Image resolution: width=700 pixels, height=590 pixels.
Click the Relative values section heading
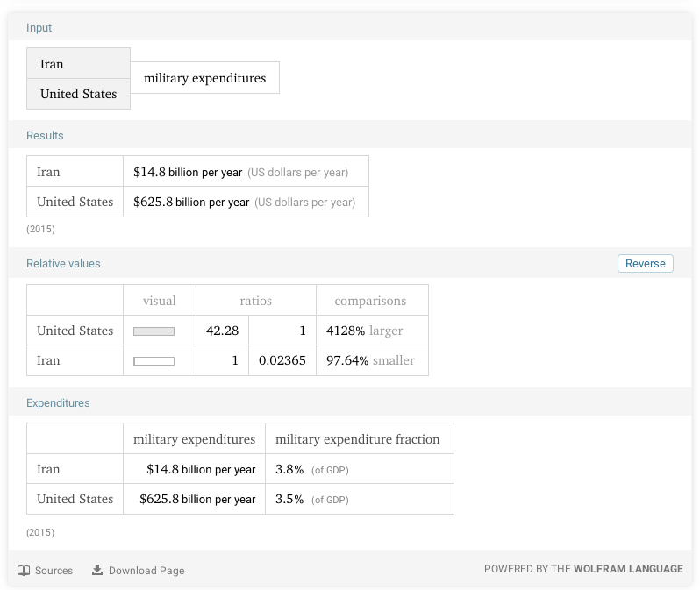tap(63, 263)
